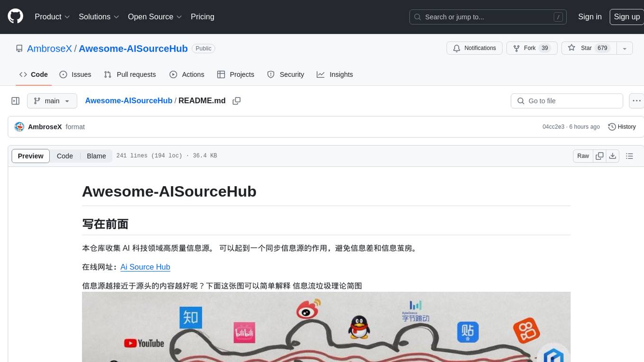Open the AmbroseX commit author link
The image size is (644, 362).
[45, 127]
